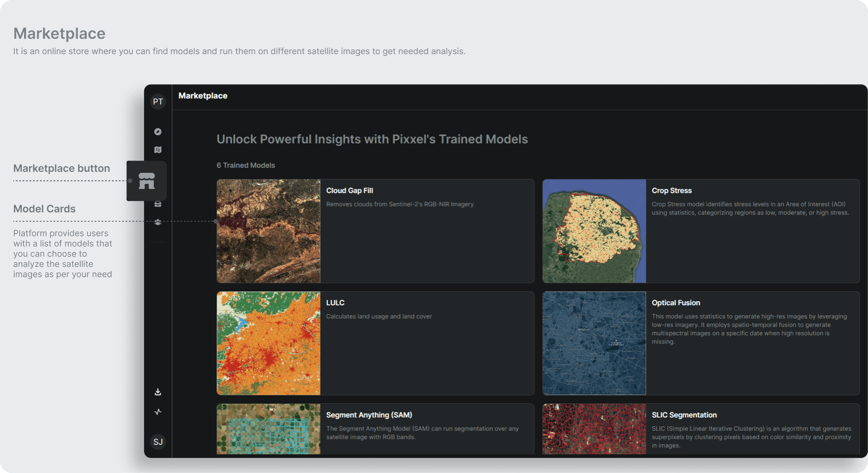Select the SLIC Segmentation title
Screen dimensions: 868x473
pyautogui.click(x=684, y=415)
